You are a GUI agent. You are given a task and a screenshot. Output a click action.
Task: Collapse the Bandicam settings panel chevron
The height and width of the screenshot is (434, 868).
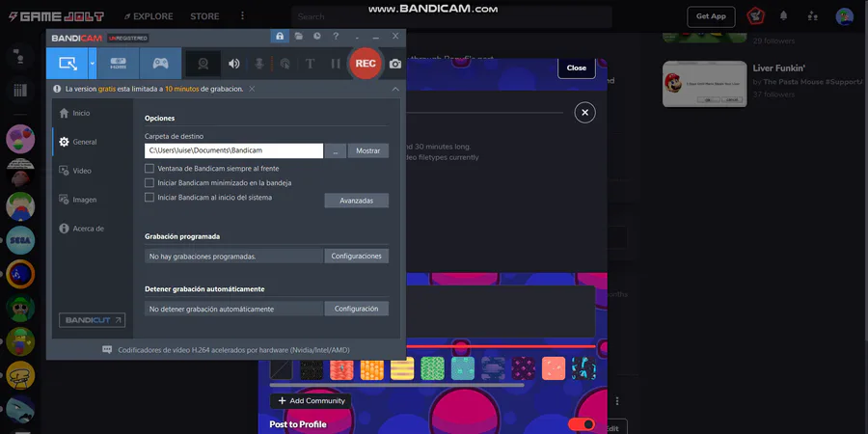(x=395, y=89)
